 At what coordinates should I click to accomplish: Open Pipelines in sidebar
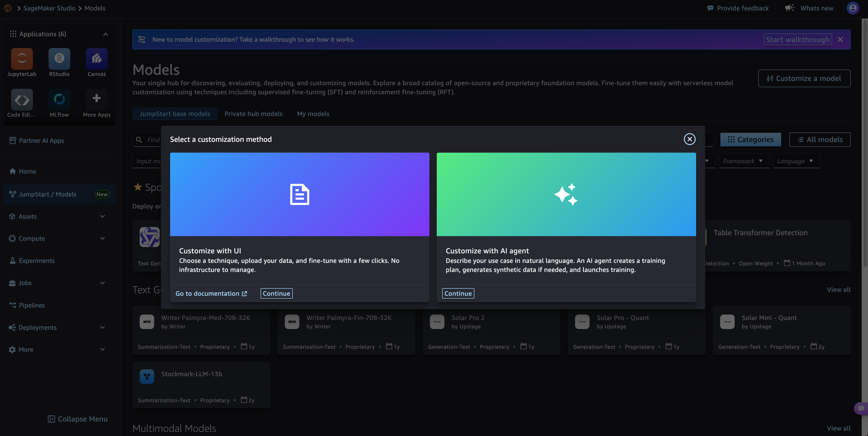click(59, 305)
